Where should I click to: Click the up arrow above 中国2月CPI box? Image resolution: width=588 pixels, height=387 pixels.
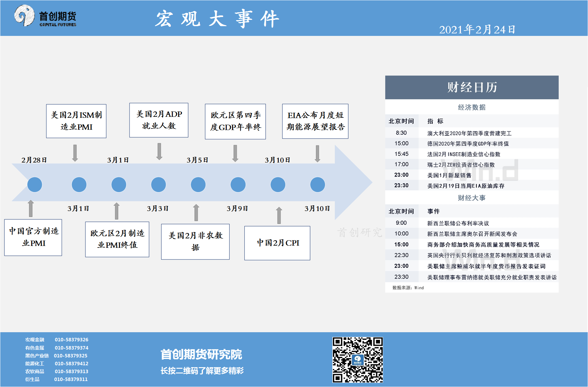[279, 215]
